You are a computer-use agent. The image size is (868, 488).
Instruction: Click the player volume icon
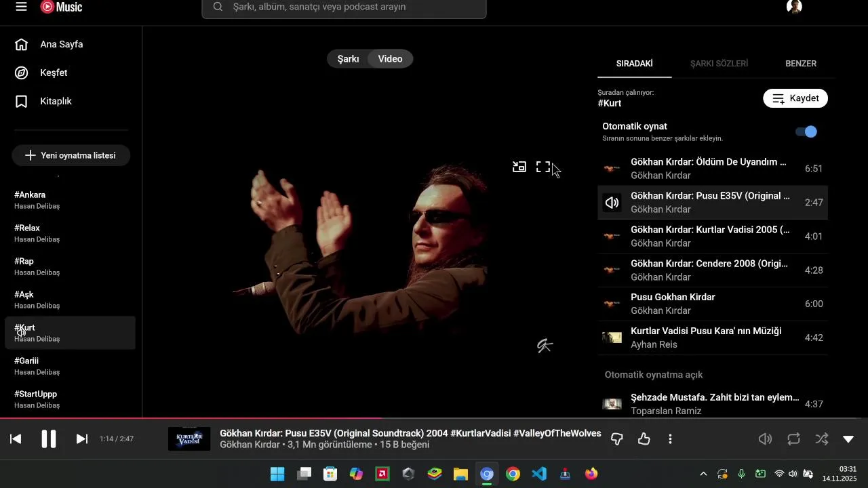pyautogui.click(x=765, y=439)
